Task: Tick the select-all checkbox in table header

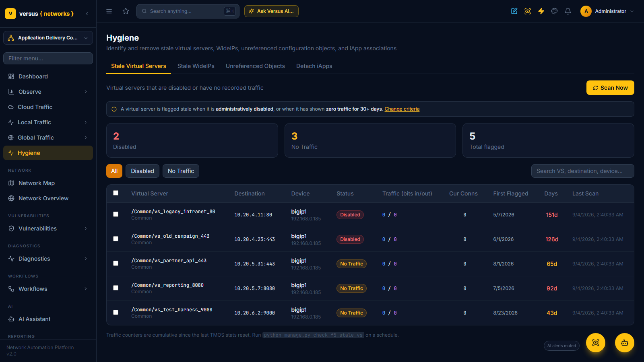Action: tap(116, 193)
